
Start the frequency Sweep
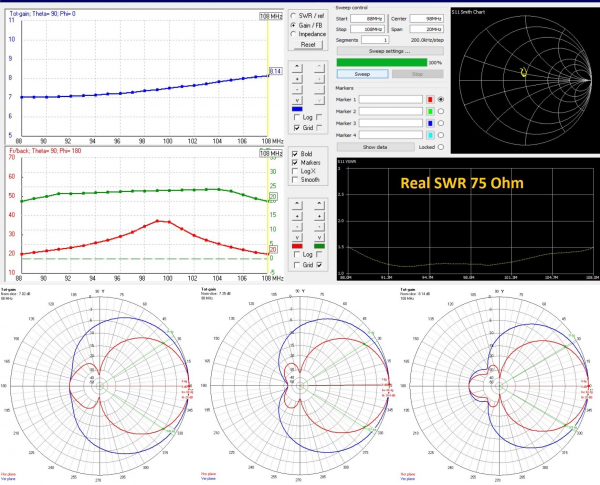pos(362,74)
